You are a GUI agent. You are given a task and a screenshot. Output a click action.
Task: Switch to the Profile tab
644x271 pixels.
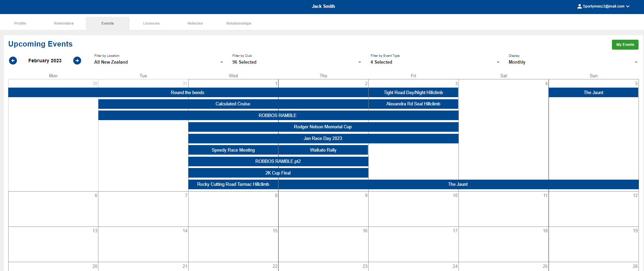click(20, 23)
